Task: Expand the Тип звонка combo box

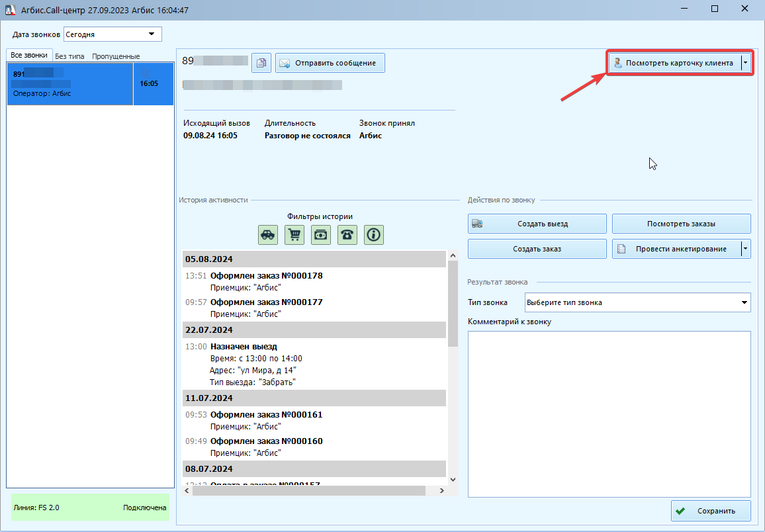Action: pyautogui.click(x=744, y=302)
